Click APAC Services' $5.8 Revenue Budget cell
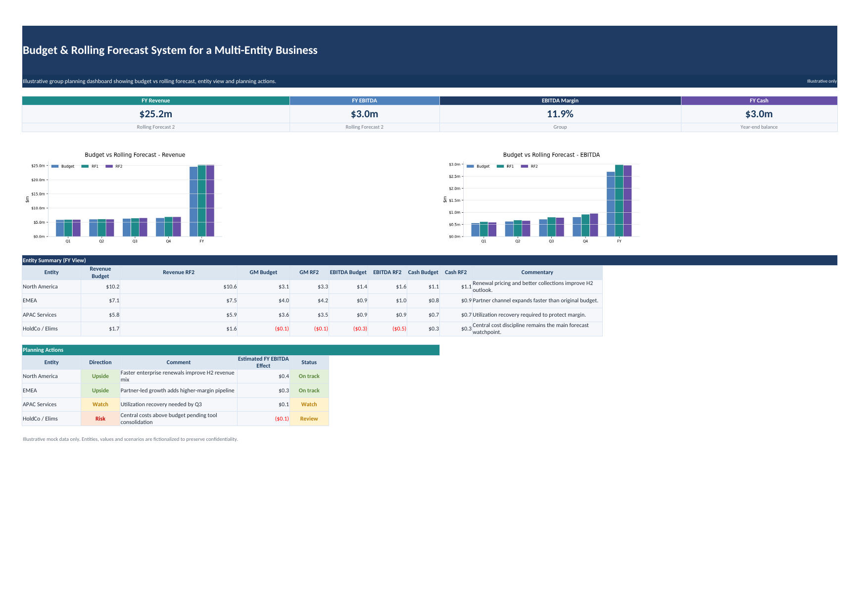Screen dimensions: 868x614 100,315
